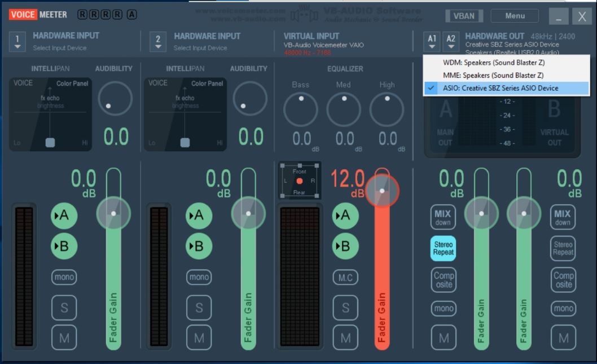
Task: Click Hardware Input 2 level meter
Action: click(159, 277)
